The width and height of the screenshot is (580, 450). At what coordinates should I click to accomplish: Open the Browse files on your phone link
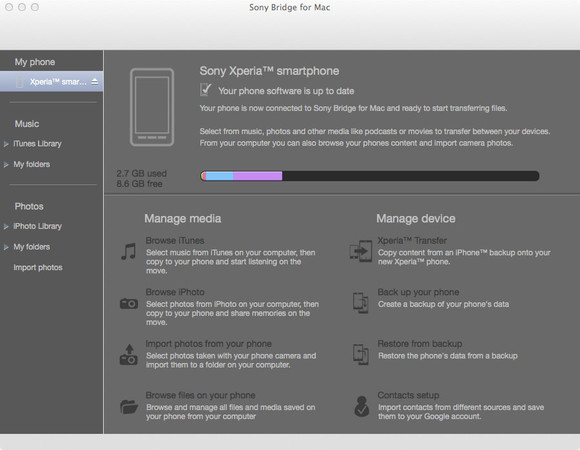(200, 395)
